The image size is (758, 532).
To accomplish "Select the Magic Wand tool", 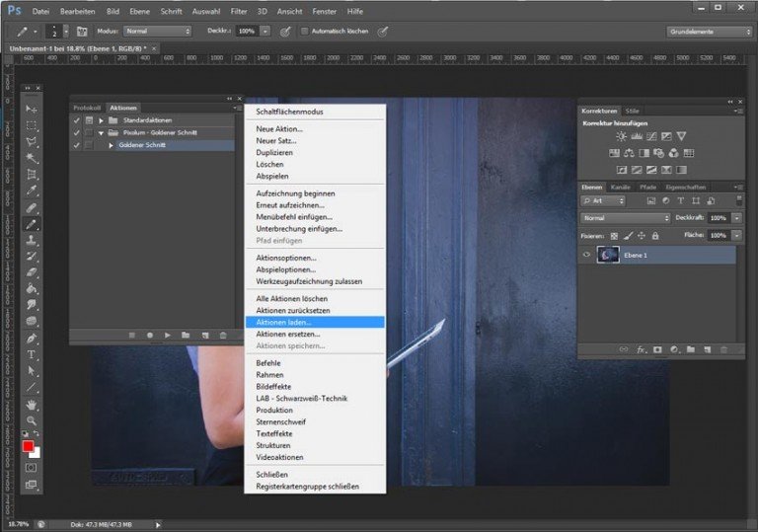I will click(32, 158).
